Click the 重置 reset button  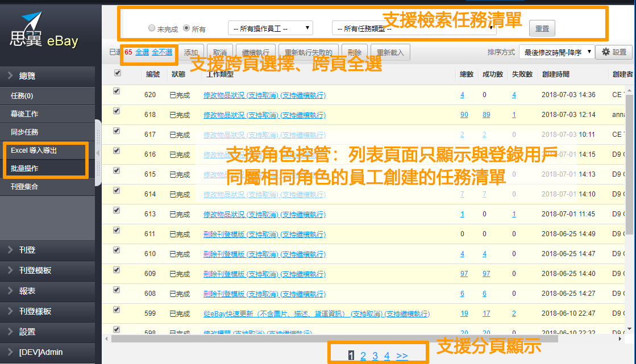click(x=542, y=29)
